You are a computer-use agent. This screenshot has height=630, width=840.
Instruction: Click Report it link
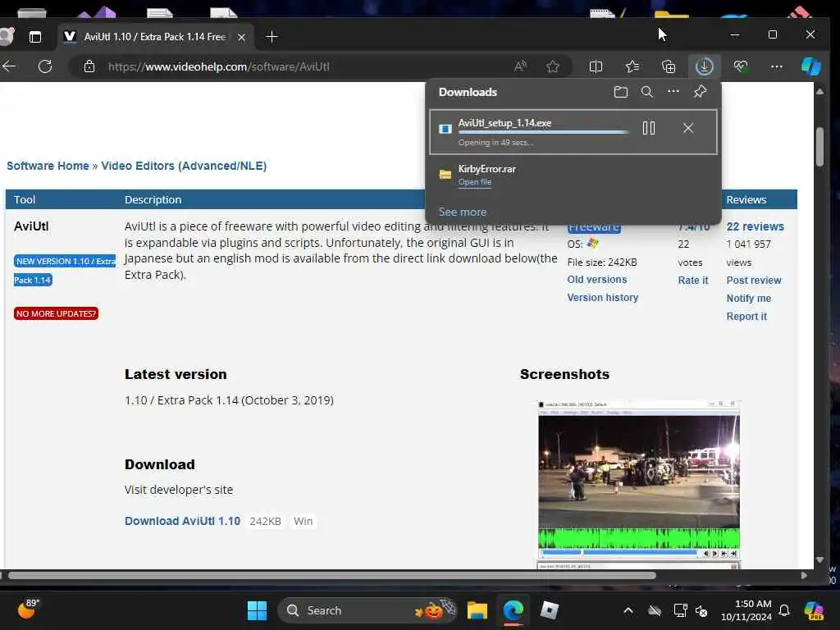[746, 317]
